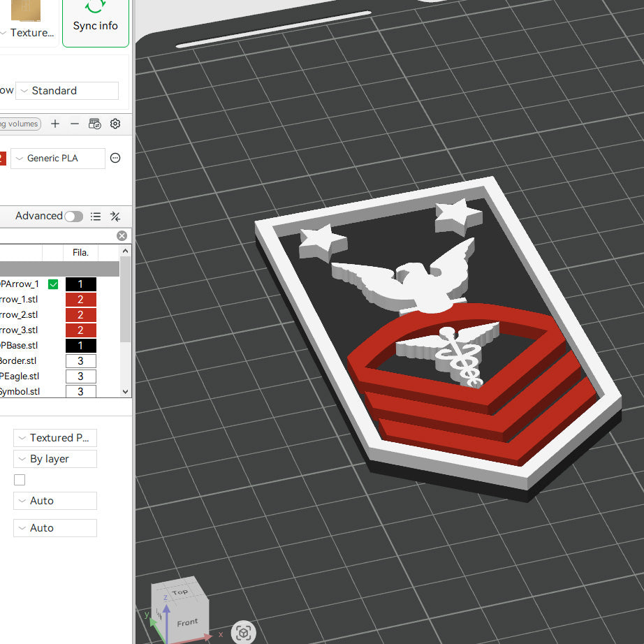Open the first Auto dropdown
The height and width of the screenshot is (644, 644).
(x=55, y=501)
